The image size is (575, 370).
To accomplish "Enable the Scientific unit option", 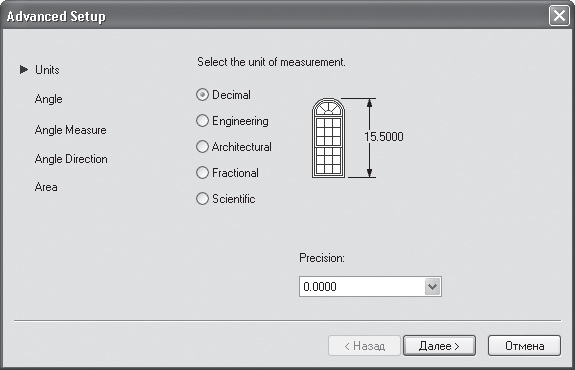I will point(202,199).
